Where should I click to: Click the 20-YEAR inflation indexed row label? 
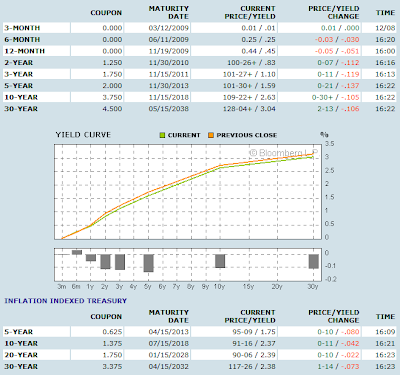point(21,355)
